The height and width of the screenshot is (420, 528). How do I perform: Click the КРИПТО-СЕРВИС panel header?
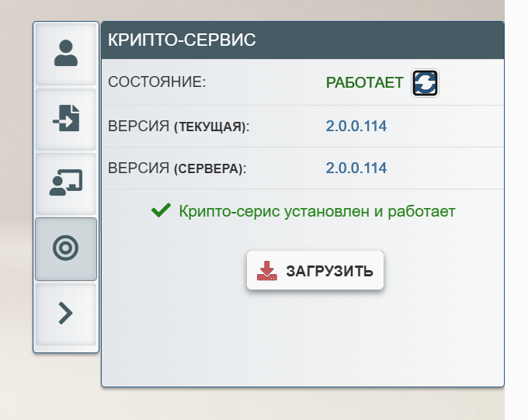(x=302, y=40)
